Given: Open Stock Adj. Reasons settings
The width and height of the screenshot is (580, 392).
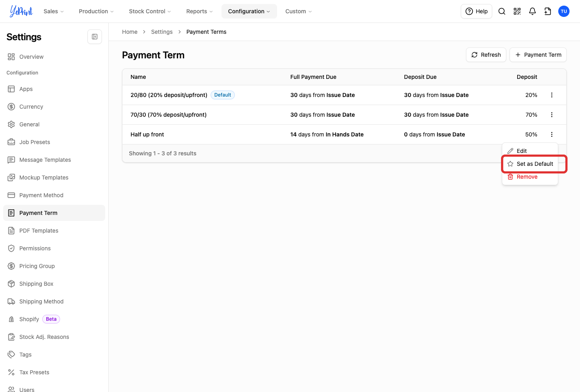Looking at the screenshot, I should pos(54,337).
